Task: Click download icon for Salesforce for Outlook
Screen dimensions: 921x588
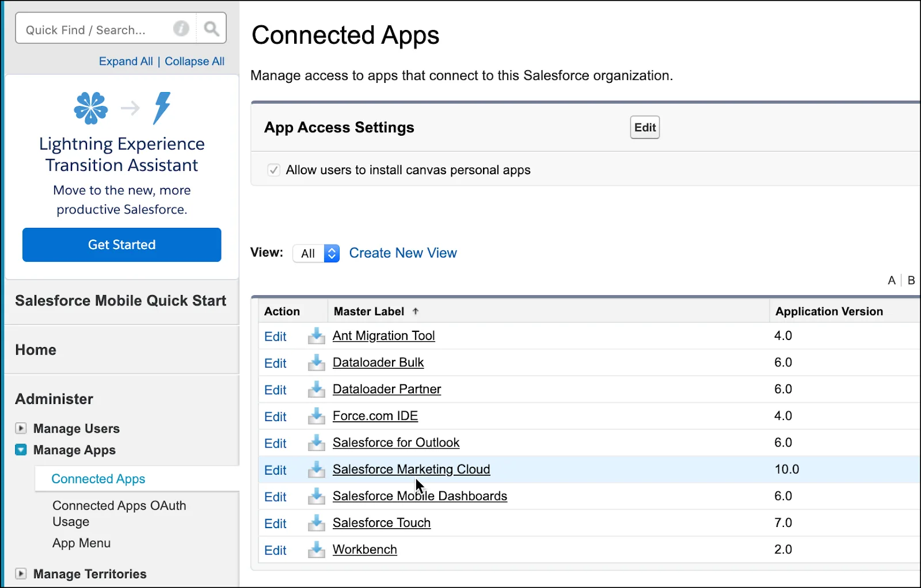Action: 316,443
